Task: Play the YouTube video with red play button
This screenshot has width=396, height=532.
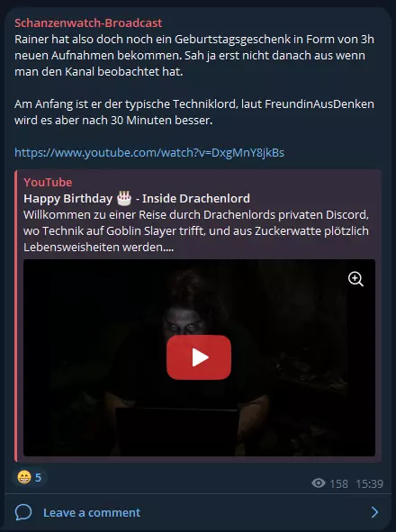Action: point(199,357)
